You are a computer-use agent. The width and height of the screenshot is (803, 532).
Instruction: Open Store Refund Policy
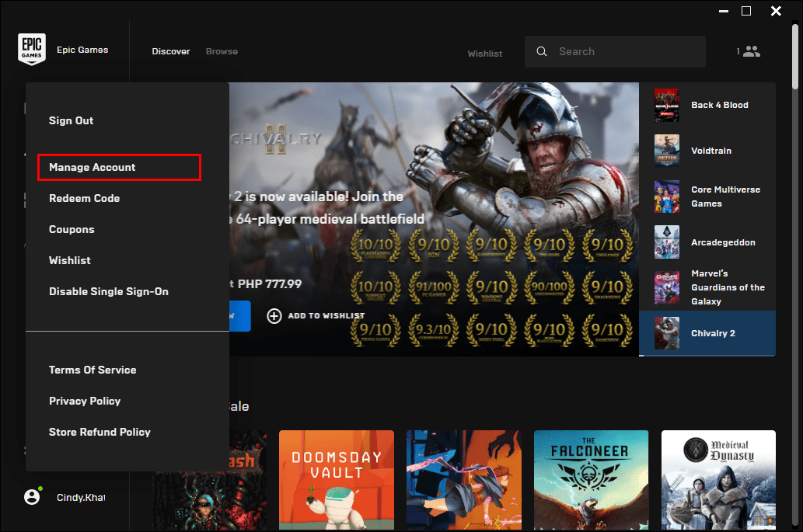click(100, 433)
